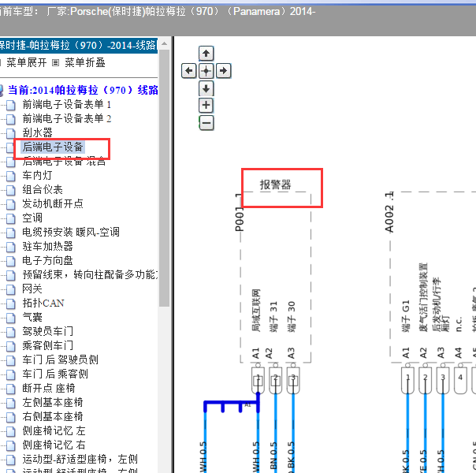Click page icon beside 刮水器
Image resolution: width=476 pixels, height=473 pixels.
(11, 133)
